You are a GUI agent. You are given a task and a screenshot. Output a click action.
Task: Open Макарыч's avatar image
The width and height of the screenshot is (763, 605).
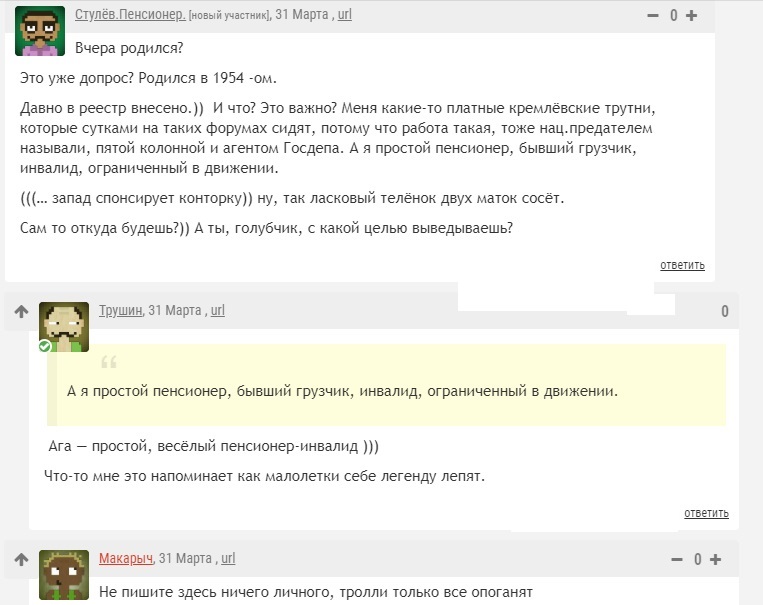[64, 575]
